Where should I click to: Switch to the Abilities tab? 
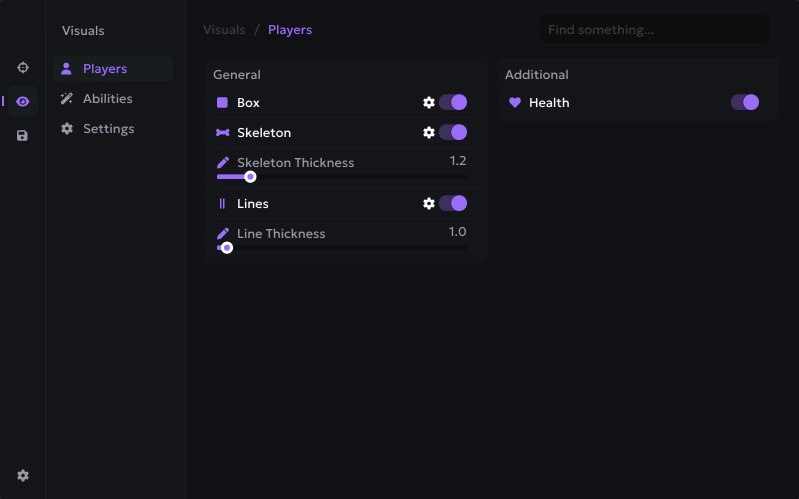point(107,99)
